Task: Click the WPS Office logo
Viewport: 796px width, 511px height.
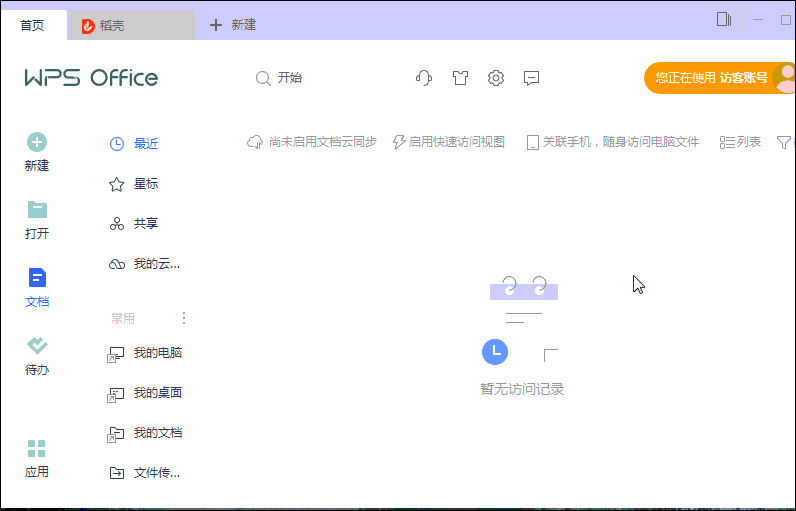Action: click(x=91, y=78)
